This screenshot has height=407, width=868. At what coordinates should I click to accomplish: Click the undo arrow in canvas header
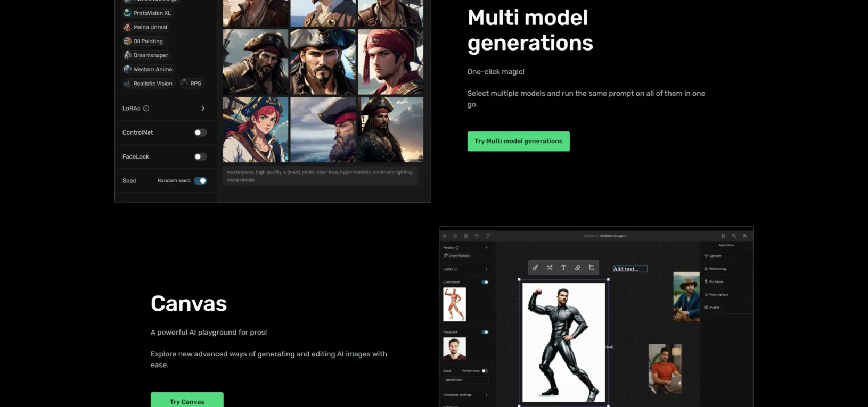[477, 236]
